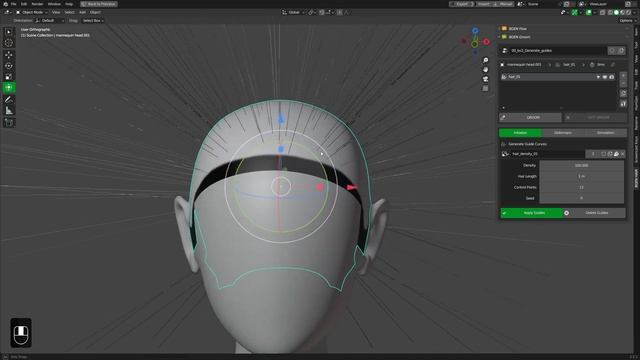
Task: Activate the Cursor tool
Action: click(x=9, y=43)
